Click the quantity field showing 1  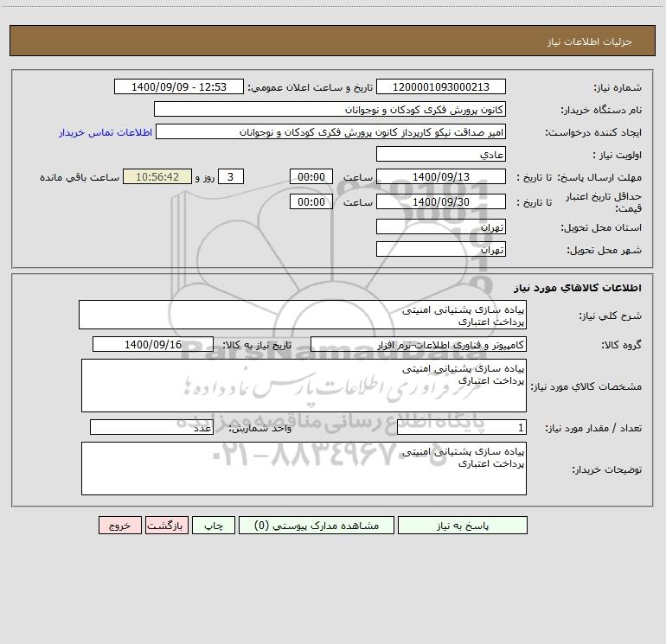coord(462,427)
